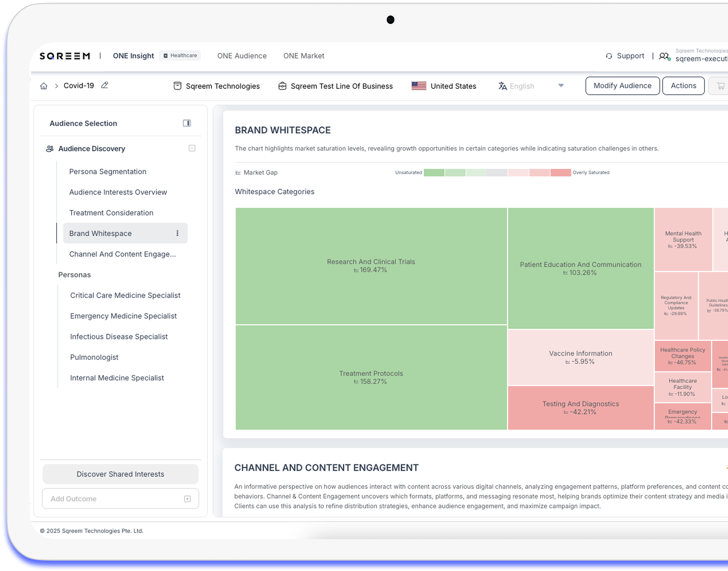Open Internal Medicine Specialist persona

coord(117,378)
